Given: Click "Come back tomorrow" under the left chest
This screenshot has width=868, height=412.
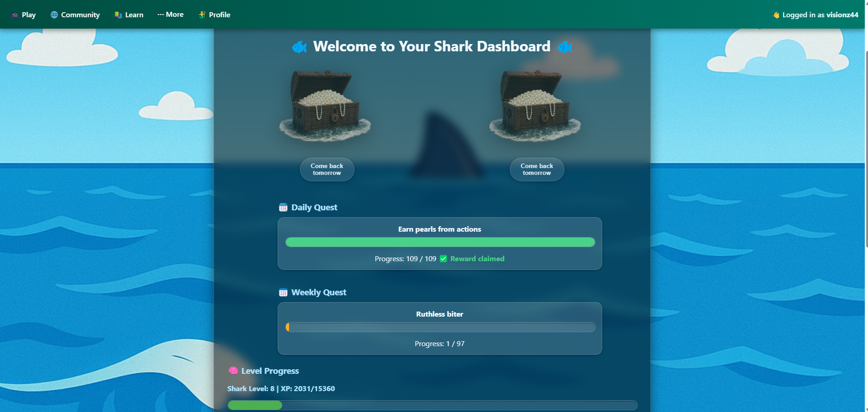Looking at the screenshot, I should pos(327,169).
